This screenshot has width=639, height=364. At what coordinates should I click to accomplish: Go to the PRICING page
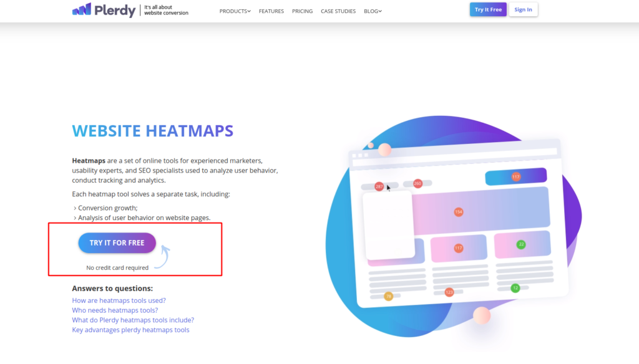tap(302, 11)
